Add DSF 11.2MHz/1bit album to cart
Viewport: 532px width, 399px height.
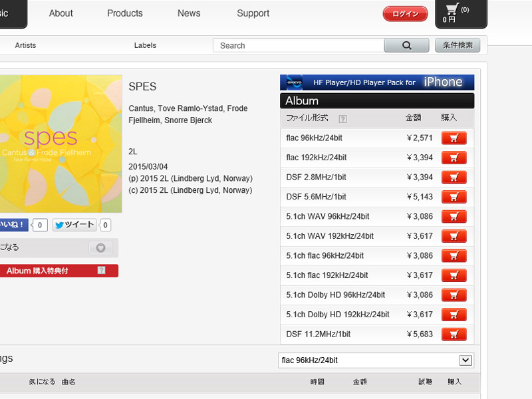click(x=454, y=334)
